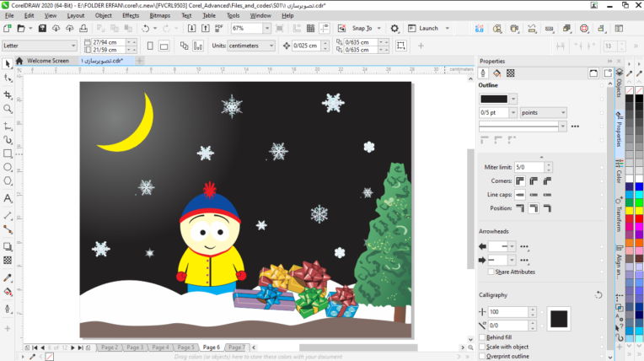Open start arrowhead options ellipsis

coord(524,246)
